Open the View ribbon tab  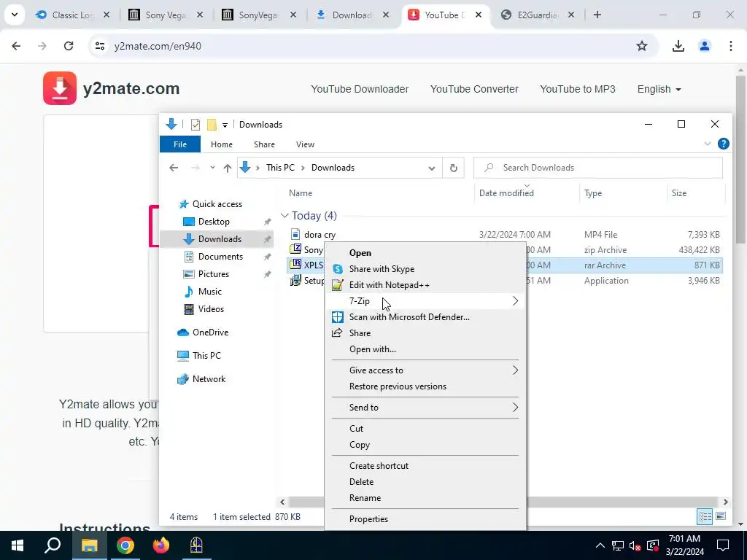click(x=305, y=144)
